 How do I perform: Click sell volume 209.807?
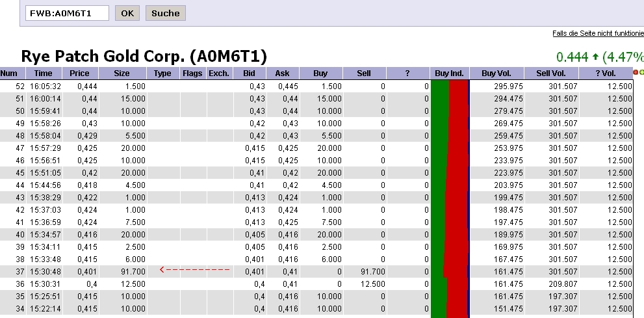tap(563, 284)
